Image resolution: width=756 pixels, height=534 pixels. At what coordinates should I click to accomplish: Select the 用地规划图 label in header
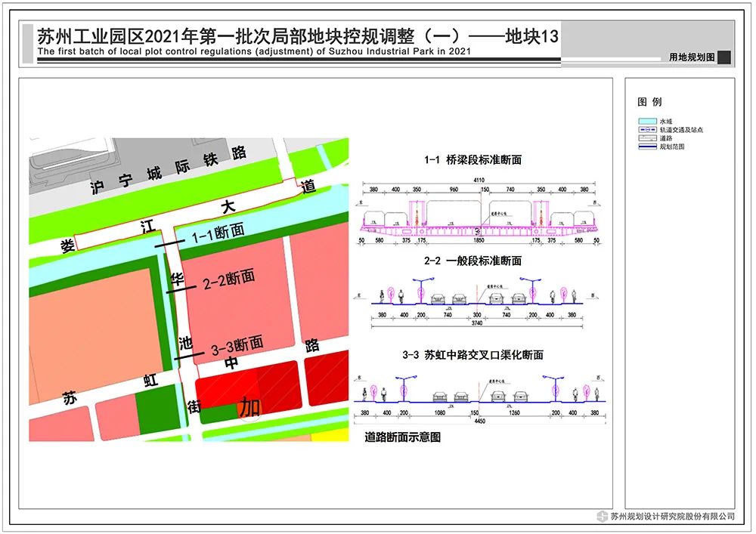coord(692,57)
